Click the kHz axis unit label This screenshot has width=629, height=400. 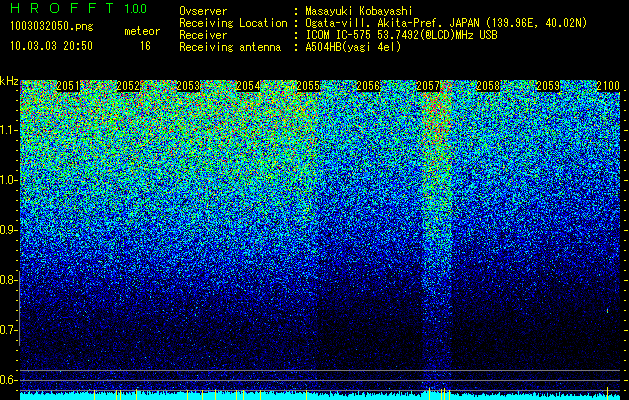(9, 81)
